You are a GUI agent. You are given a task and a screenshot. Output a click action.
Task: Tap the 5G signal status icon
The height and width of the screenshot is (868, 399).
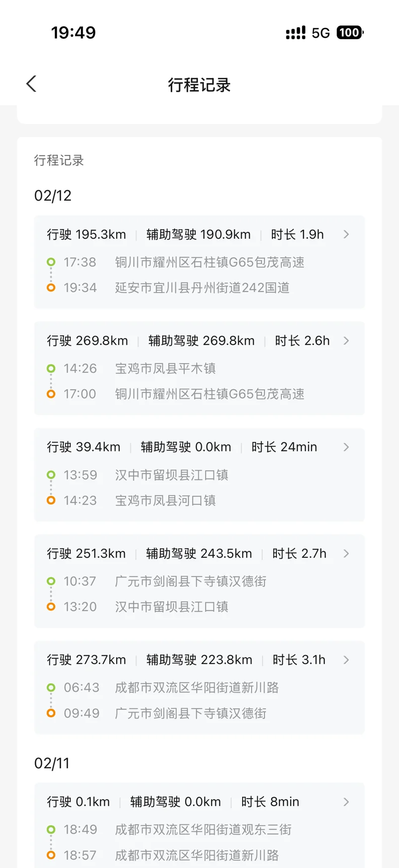pyautogui.click(x=321, y=33)
